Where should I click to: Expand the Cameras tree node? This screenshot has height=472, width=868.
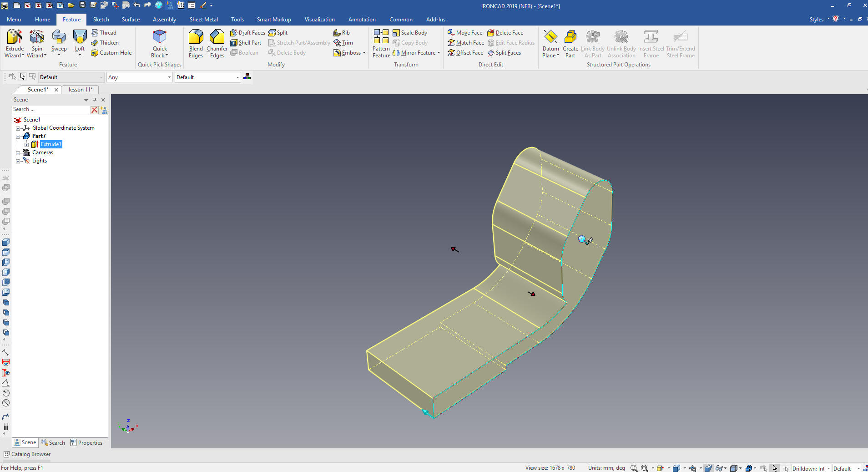(18, 153)
